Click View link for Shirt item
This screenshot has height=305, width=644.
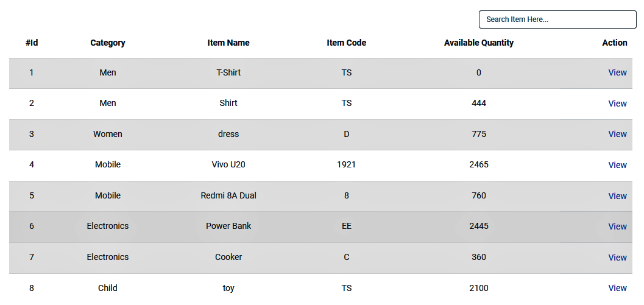pyautogui.click(x=617, y=103)
